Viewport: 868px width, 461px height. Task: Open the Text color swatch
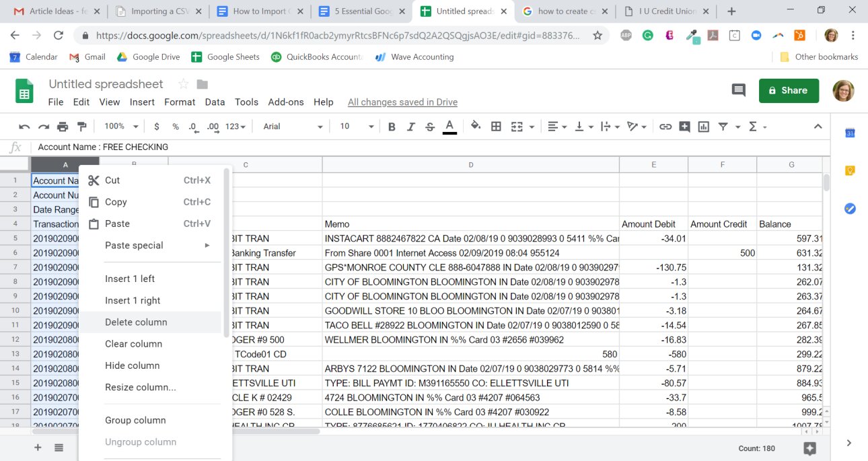point(449,126)
